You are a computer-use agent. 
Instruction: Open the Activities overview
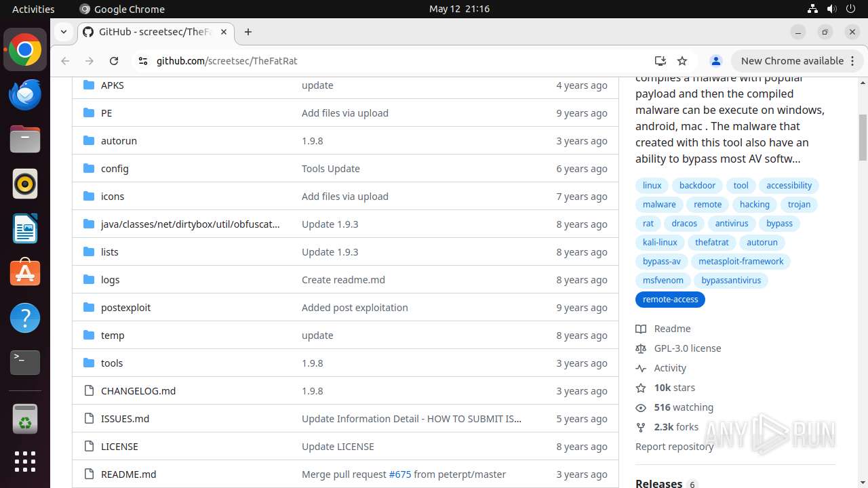[33, 9]
